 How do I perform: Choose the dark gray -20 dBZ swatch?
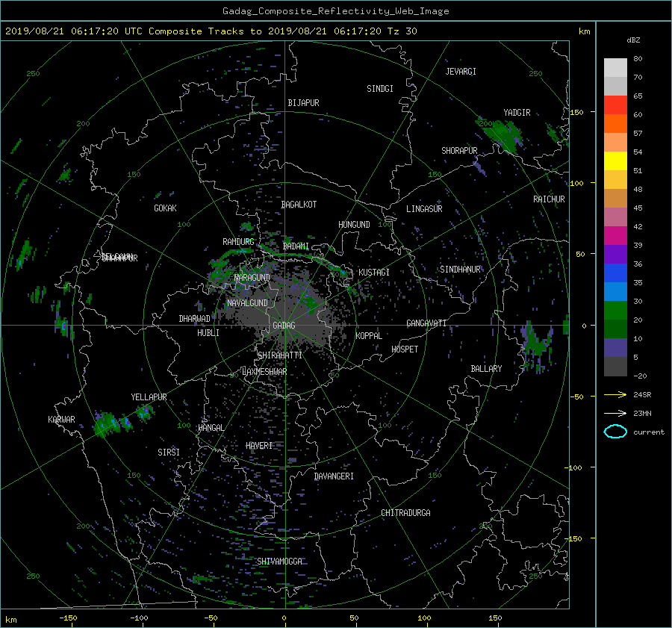click(615, 367)
